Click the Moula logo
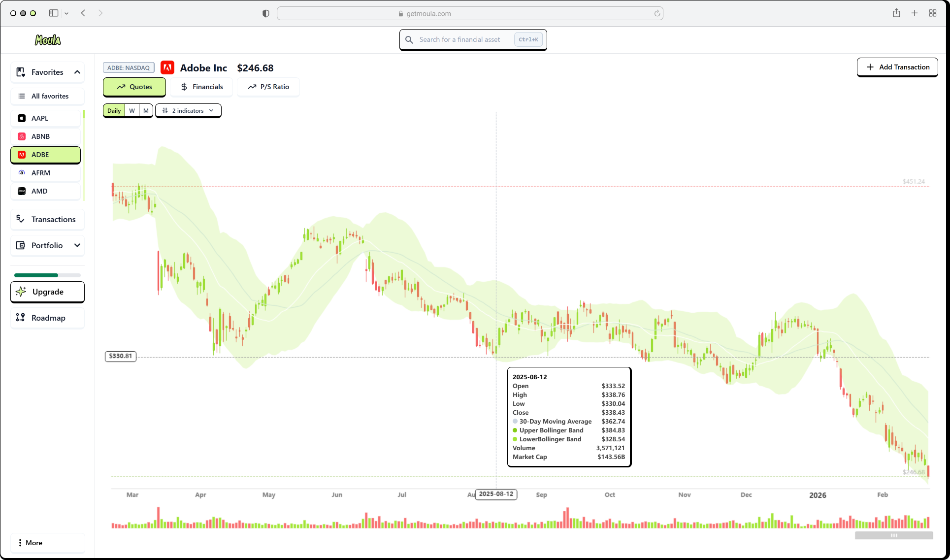The height and width of the screenshot is (560, 950). [x=48, y=40]
